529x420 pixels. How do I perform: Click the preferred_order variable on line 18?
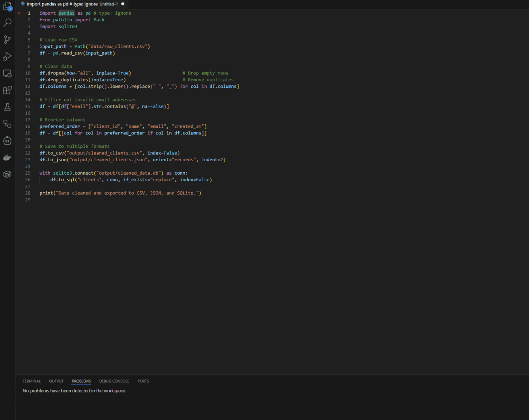(60, 126)
